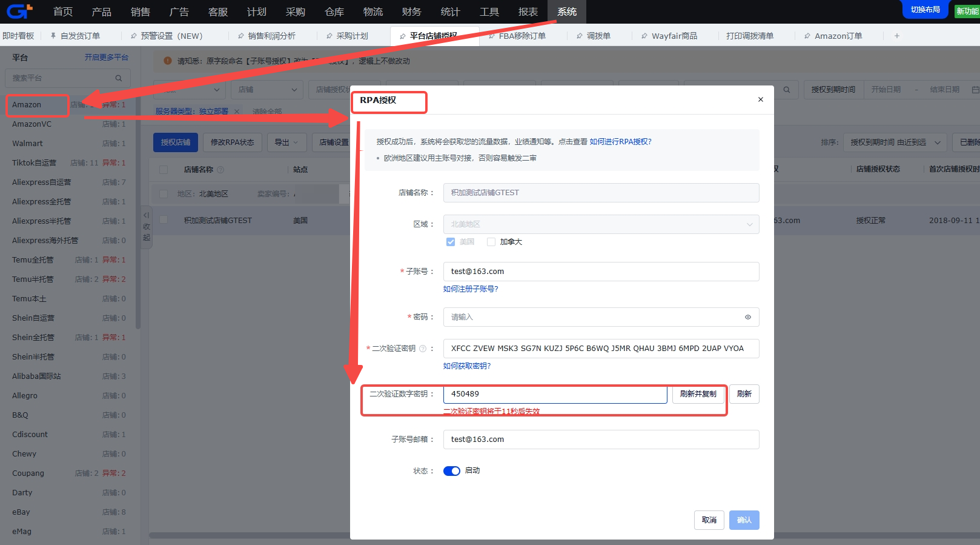Open the 系统 top menu
Viewport: 980px width, 545px height.
coord(567,12)
